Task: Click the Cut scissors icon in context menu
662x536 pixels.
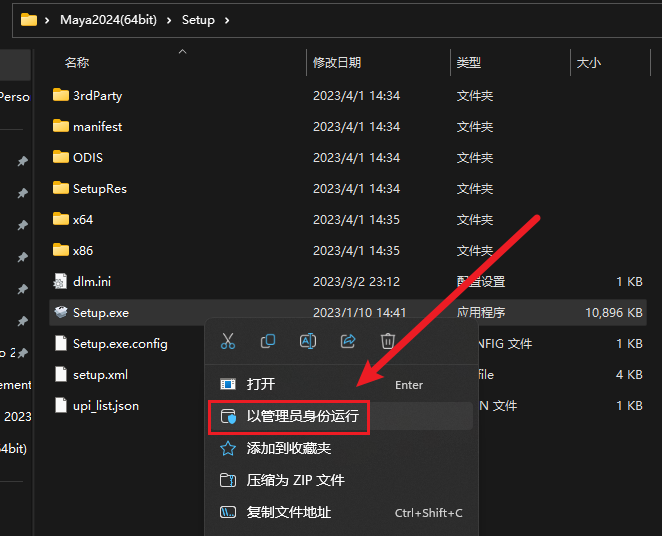Action: click(228, 341)
